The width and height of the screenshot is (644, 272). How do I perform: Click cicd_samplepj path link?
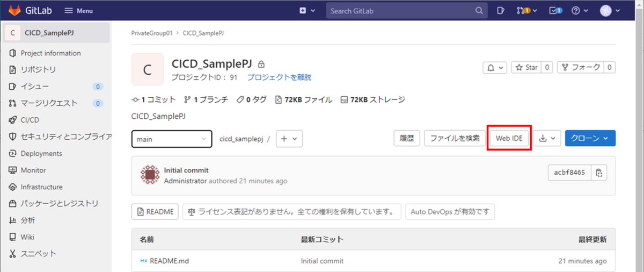pos(241,139)
